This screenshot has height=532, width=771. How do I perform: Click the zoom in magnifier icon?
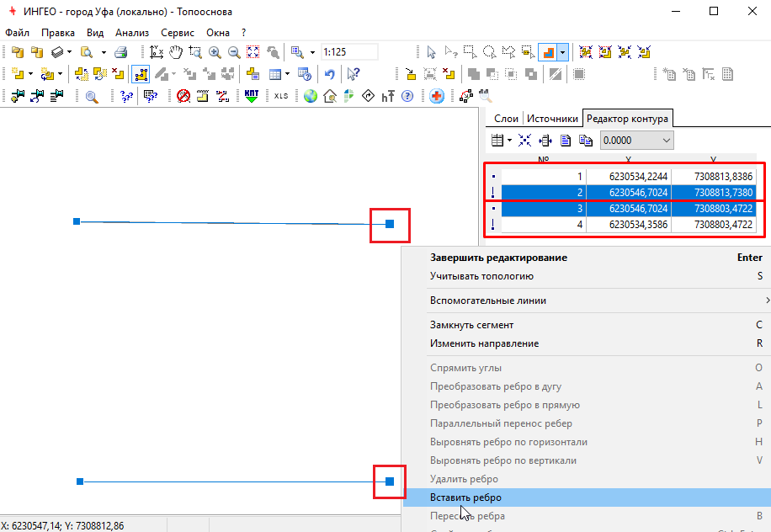pos(215,52)
